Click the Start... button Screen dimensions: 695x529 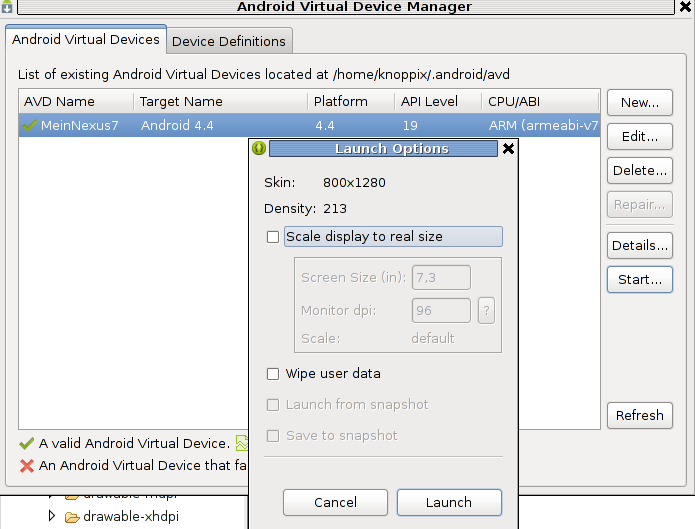640,280
